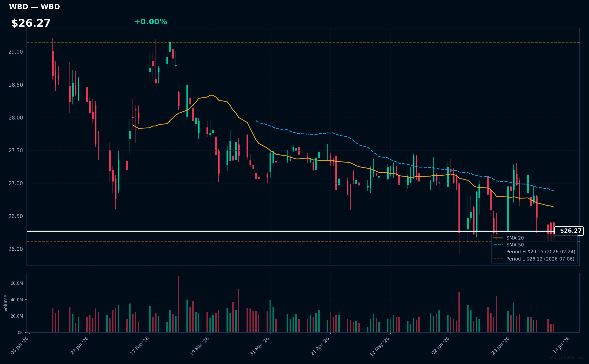Click the 26.00 price axis label
Viewport: 589px width, 364px height.
(16, 249)
